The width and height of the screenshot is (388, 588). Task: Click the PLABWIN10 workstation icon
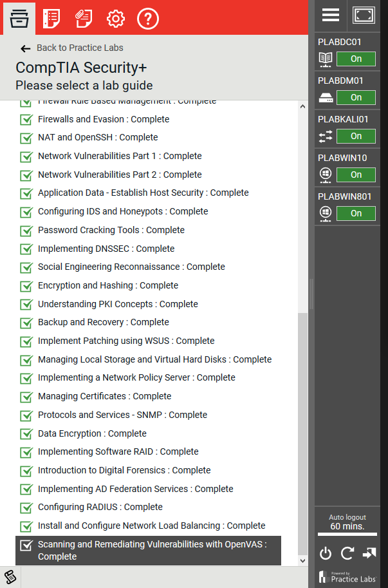pyautogui.click(x=326, y=176)
